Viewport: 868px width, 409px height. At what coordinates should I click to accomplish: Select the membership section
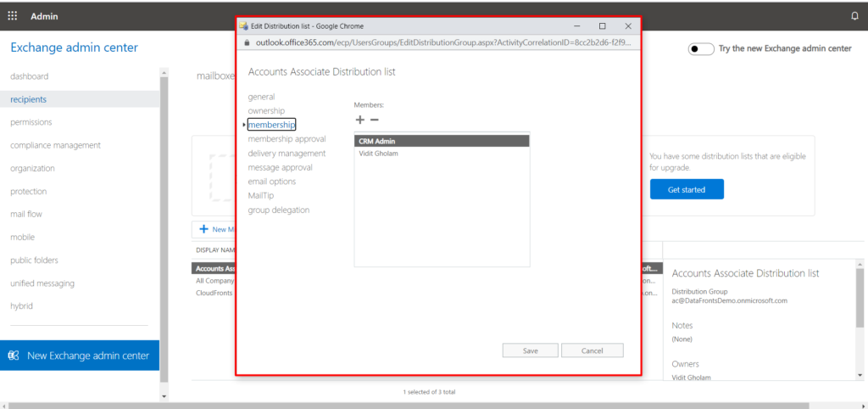(x=272, y=125)
